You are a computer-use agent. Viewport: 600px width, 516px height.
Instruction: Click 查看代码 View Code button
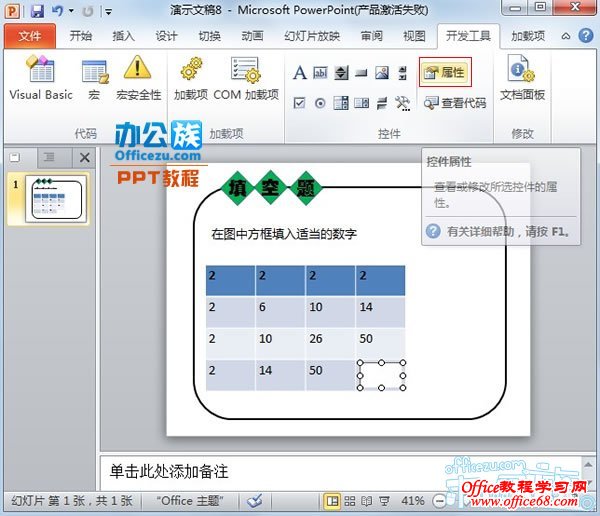tap(455, 103)
